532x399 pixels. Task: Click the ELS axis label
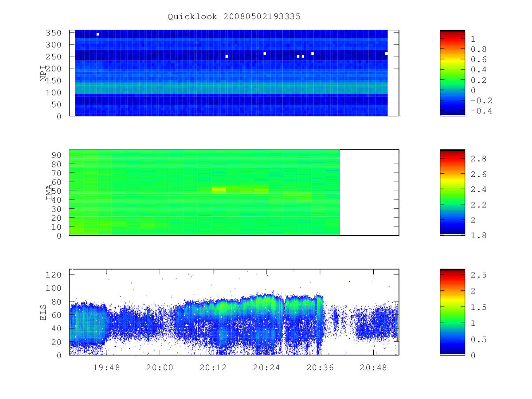tap(43, 312)
